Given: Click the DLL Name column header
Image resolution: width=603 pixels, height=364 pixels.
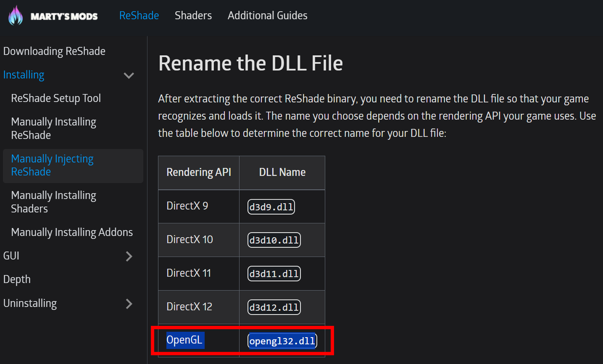Looking at the screenshot, I should (x=282, y=172).
